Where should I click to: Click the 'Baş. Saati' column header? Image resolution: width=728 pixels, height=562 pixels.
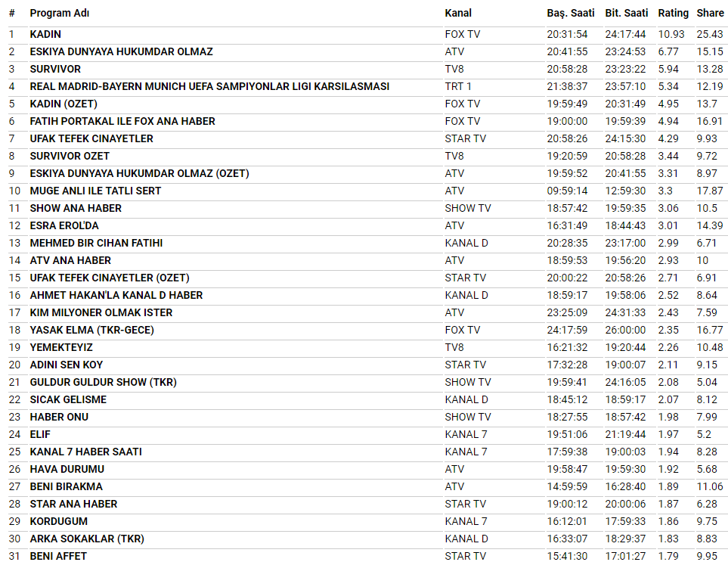tap(571, 13)
